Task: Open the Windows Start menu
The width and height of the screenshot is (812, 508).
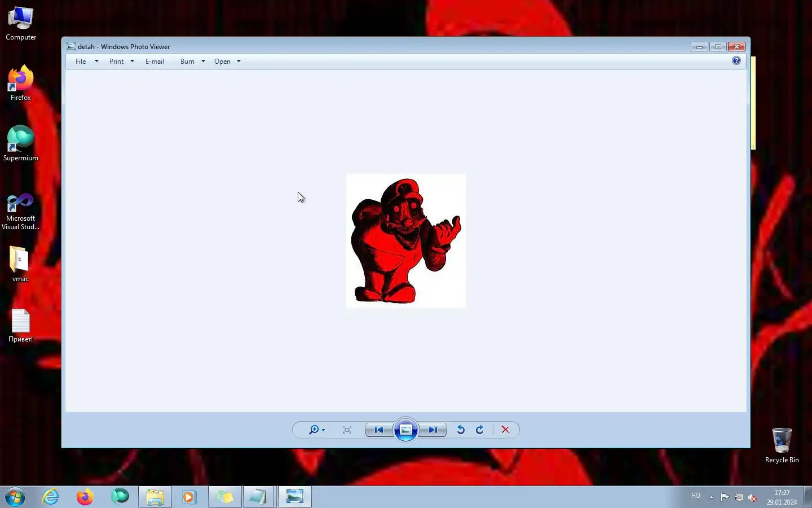Action: (x=15, y=497)
